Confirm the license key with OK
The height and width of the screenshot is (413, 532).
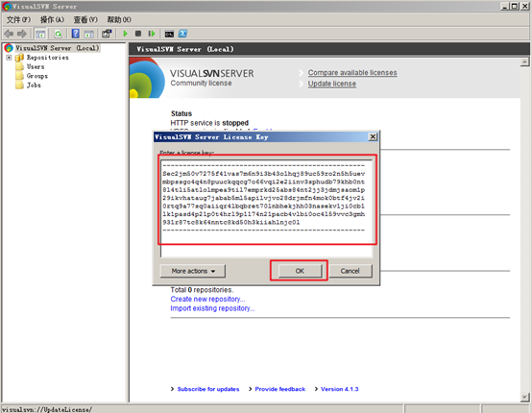coord(300,271)
